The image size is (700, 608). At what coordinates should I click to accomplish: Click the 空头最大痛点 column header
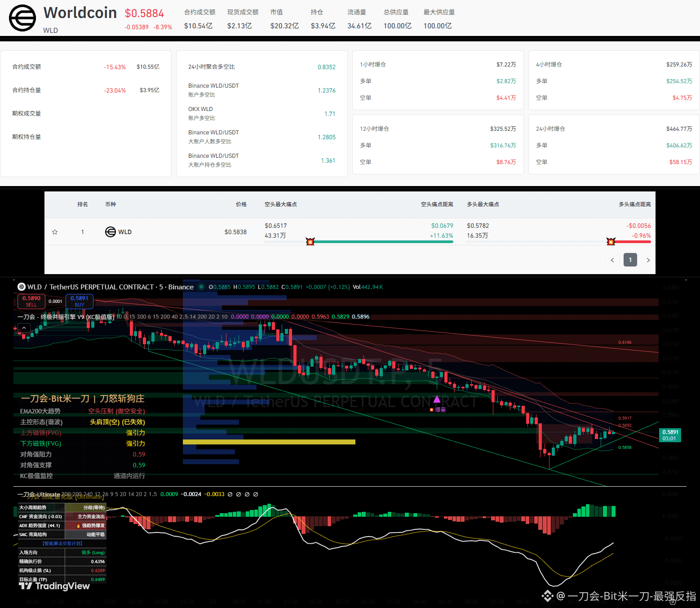point(281,204)
